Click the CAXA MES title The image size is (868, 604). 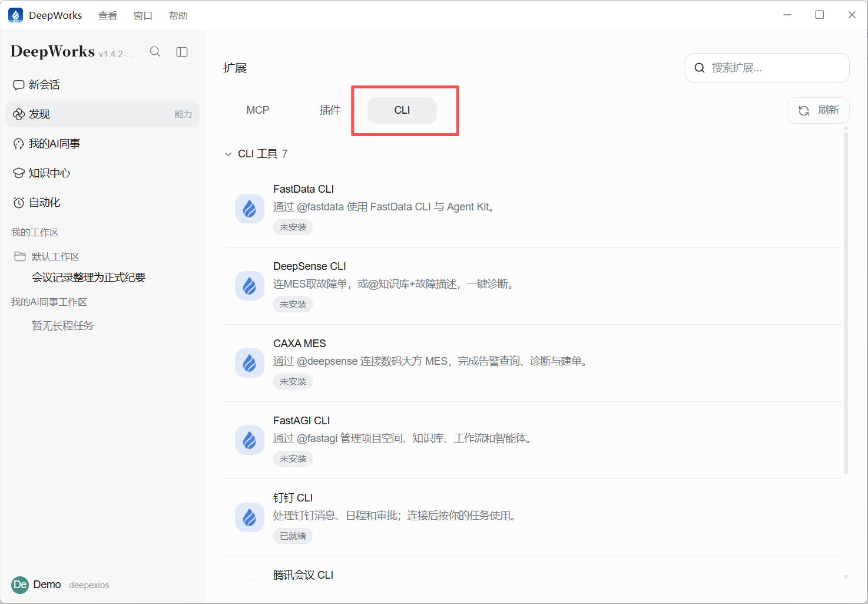click(299, 344)
